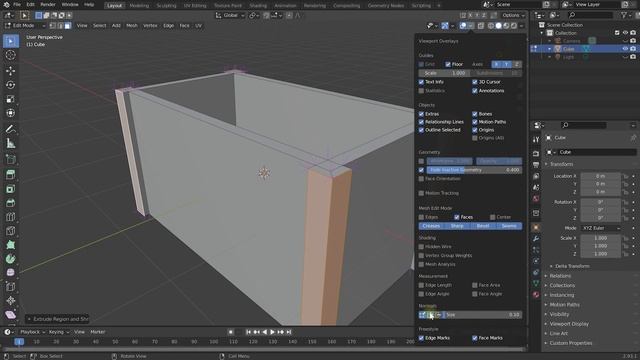Select the Rotate tool
Screen dimensions: 640x360
pos(11,85)
